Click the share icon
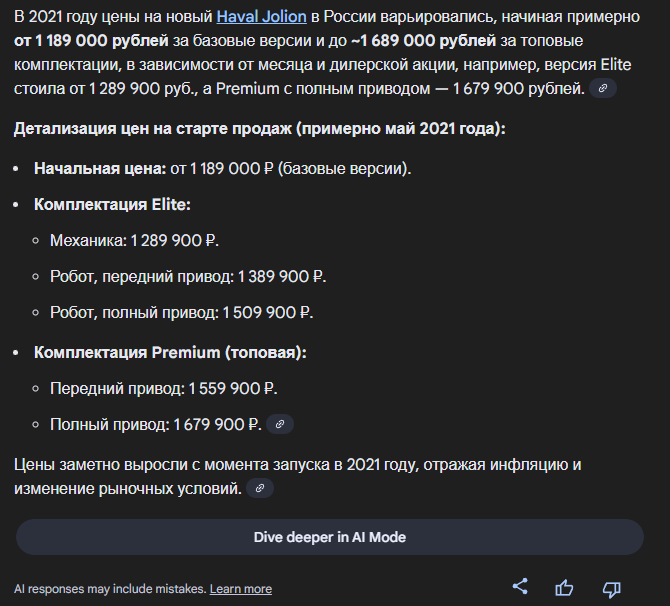Image resolution: width=670 pixels, height=606 pixels. coord(520,587)
